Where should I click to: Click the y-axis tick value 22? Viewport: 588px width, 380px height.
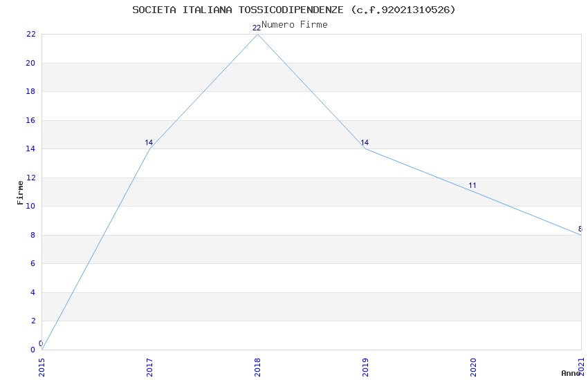coord(30,34)
